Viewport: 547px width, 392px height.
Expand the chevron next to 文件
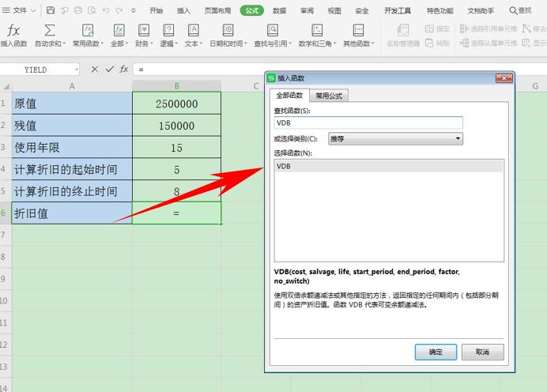(33, 11)
